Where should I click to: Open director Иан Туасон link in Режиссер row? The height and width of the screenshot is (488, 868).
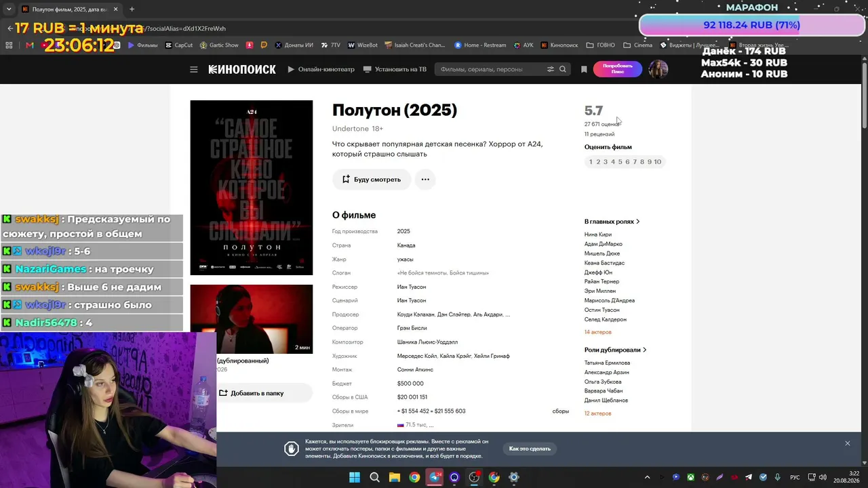coord(412,287)
